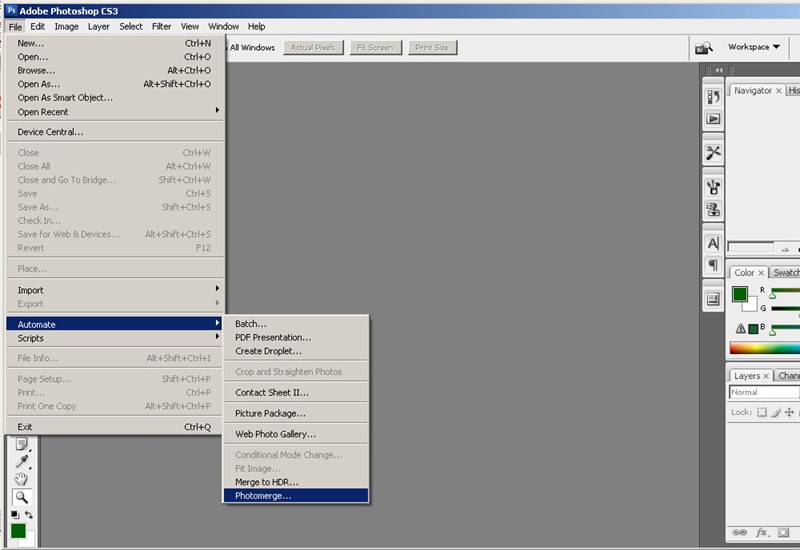Viewport: 800px width, 550px height.
Task: Select the Notes tool in the toolbox
Action: (x=21, y=444)
